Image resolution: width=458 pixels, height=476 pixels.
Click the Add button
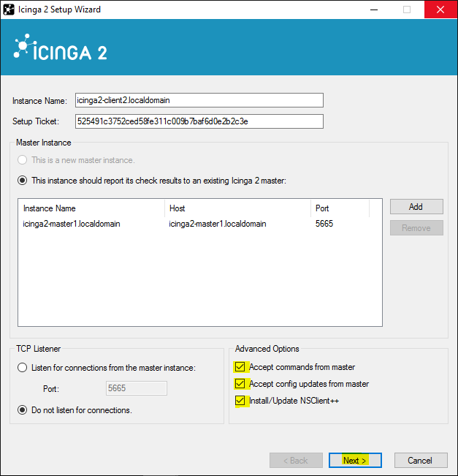[x=416, y=207]
